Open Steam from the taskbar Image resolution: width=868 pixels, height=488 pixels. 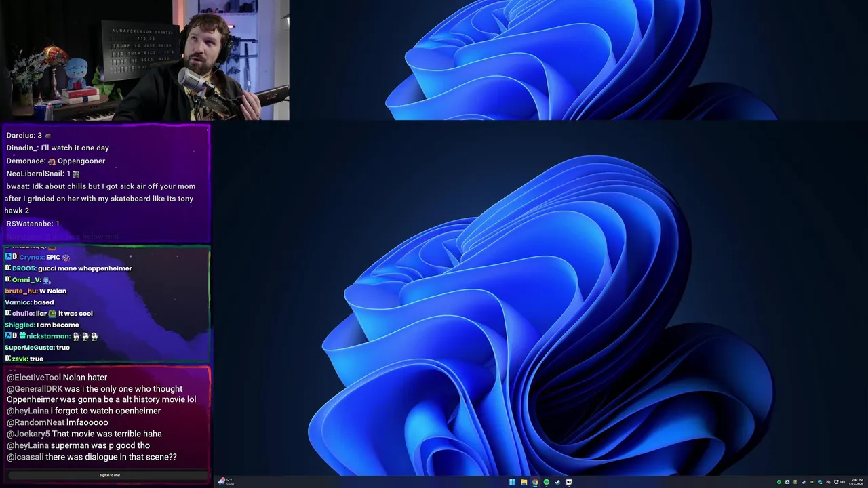tap(557, 482)
